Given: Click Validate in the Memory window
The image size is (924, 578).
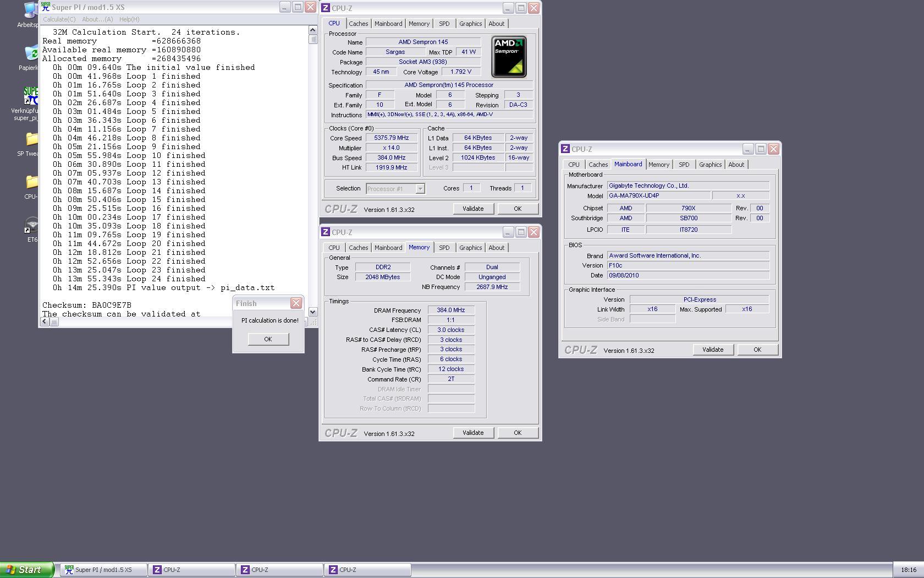Looking at the screenshot, I should (473, 433).
